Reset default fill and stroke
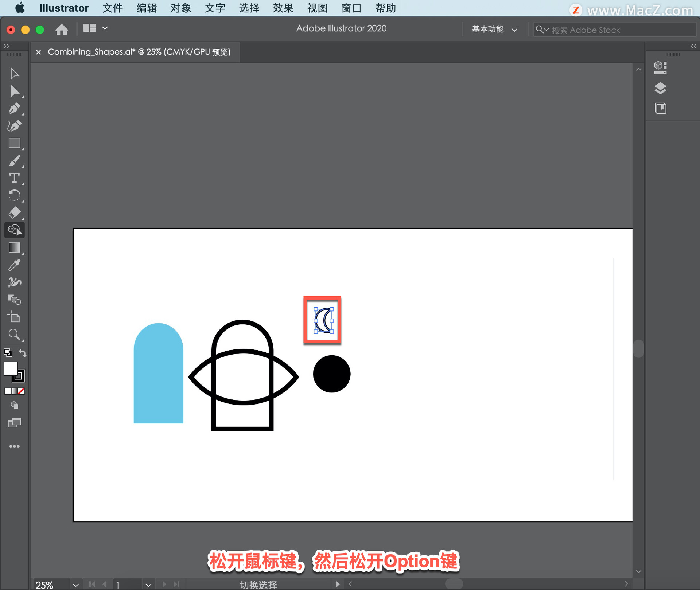This screenshot has width=700, height=590. tap(8, 353)
